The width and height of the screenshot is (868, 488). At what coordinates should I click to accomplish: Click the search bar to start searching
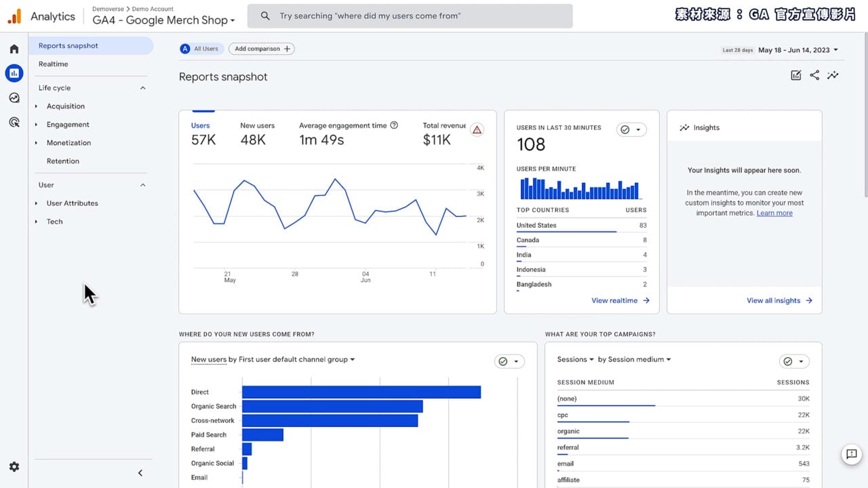coord(410,16)
